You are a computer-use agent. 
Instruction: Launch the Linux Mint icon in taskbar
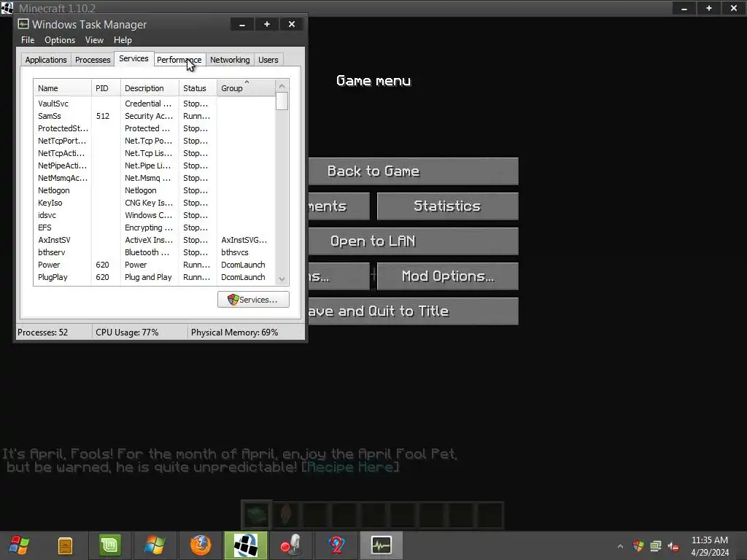(x=110, y=545)
